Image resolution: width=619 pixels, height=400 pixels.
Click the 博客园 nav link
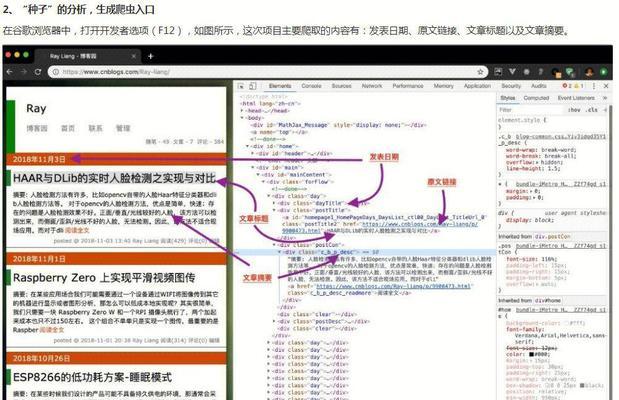pos(37,128)
